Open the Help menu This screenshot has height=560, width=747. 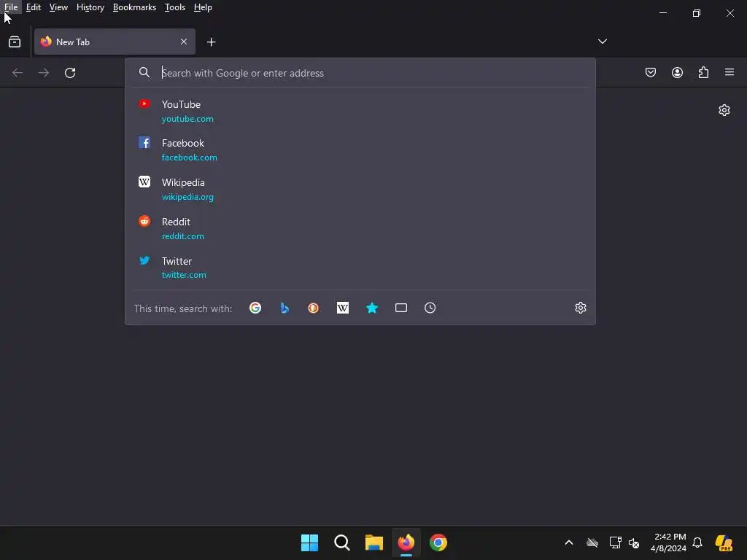(x=203, y=7)
